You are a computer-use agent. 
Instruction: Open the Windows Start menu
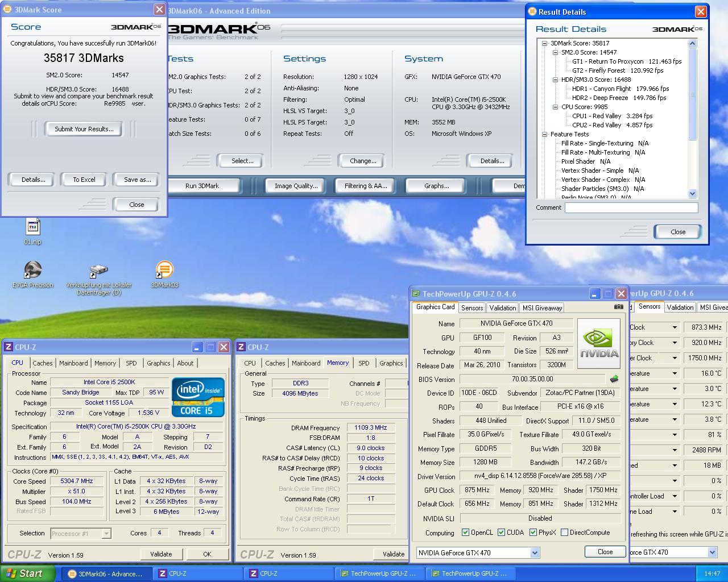27,573
